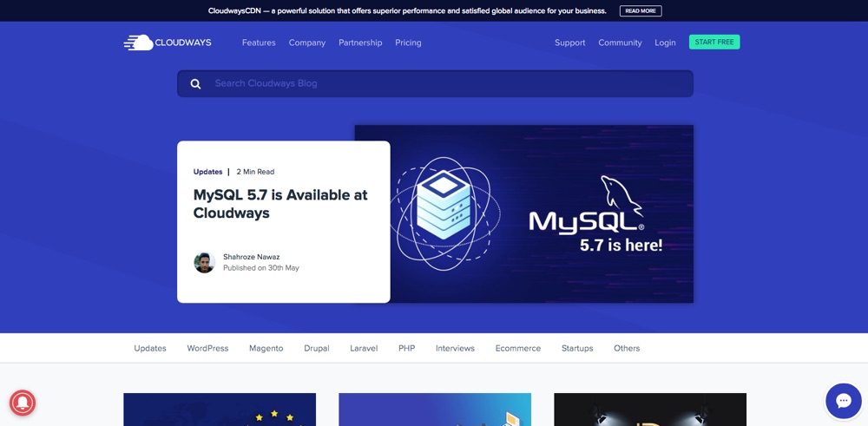This screenshot has height=426, width=868.
Task: Select the Magento category tab
Action: pyautogui.click(x=266, y=348)
